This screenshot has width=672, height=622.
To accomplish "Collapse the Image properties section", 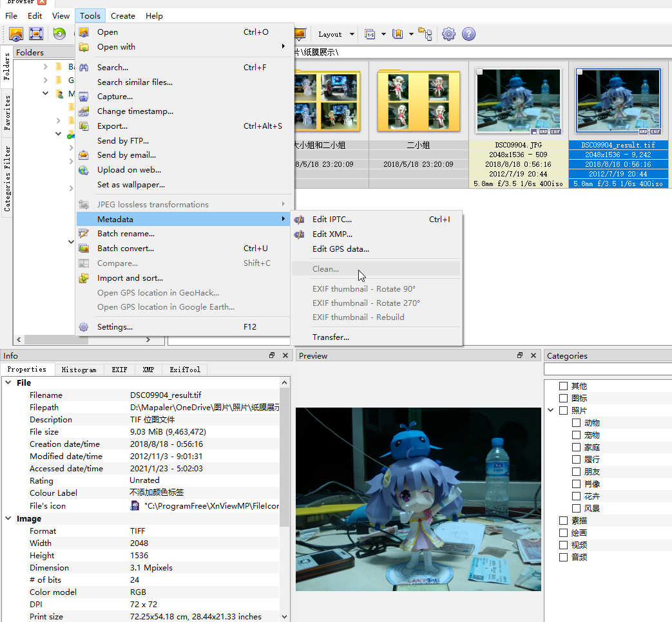I will point(8,518).
